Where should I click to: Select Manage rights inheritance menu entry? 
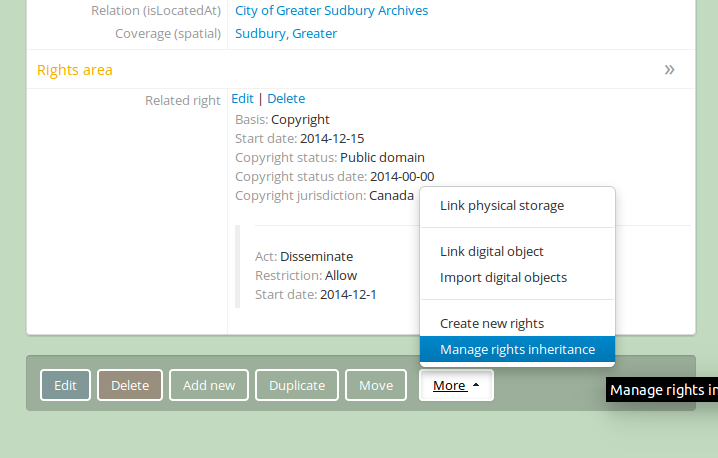point(517,350)
